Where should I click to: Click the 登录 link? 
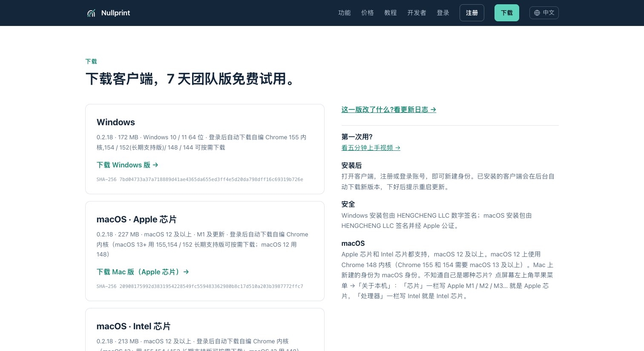click(x=443, y=13)
